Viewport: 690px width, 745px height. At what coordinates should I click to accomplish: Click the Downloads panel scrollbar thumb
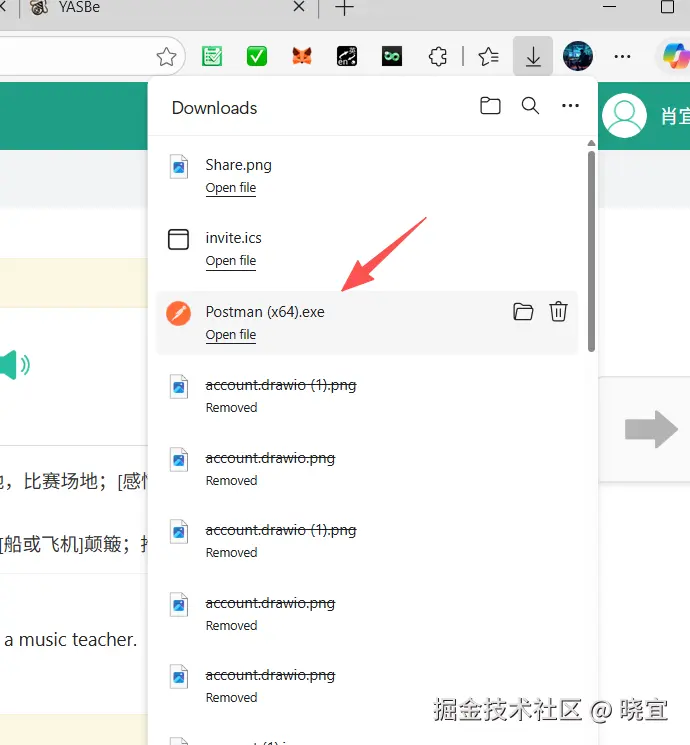pyautogui.click(x=591, y=251)
